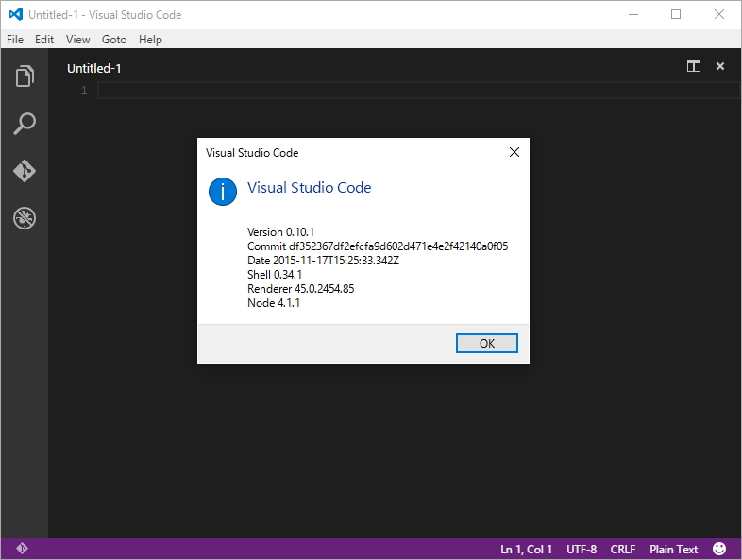This screenshot has height=560, width=742.
Task: Maximize the Visual Studio Code window
Action: coord(676,15)
